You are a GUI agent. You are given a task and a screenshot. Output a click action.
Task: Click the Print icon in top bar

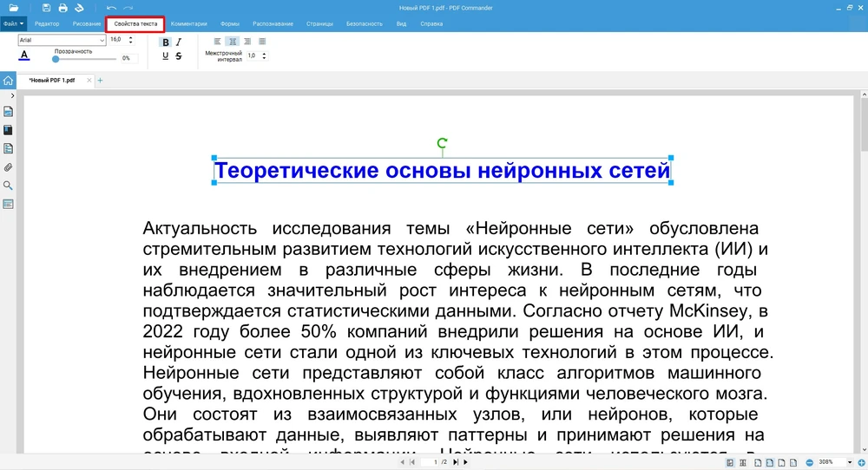62,8
